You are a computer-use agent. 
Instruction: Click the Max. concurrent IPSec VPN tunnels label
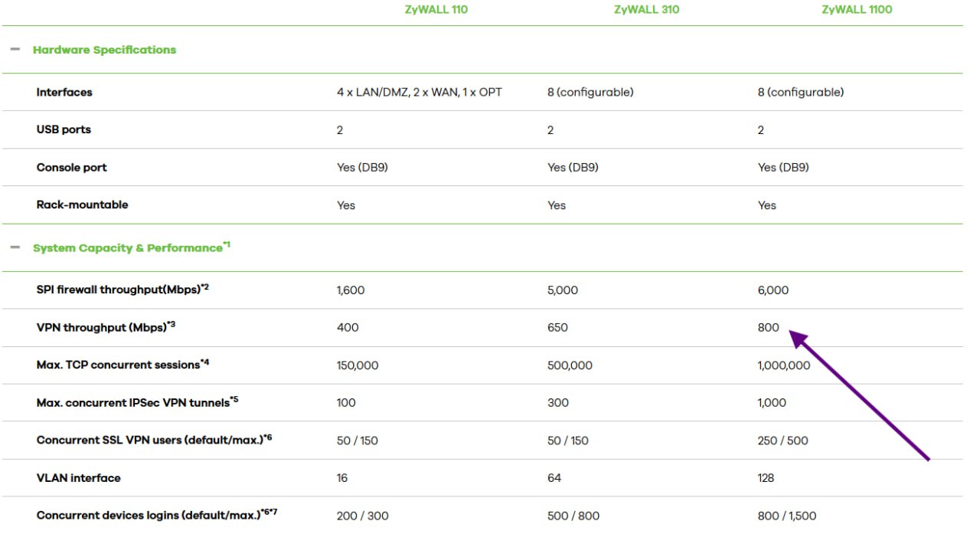tap(137, 402)
